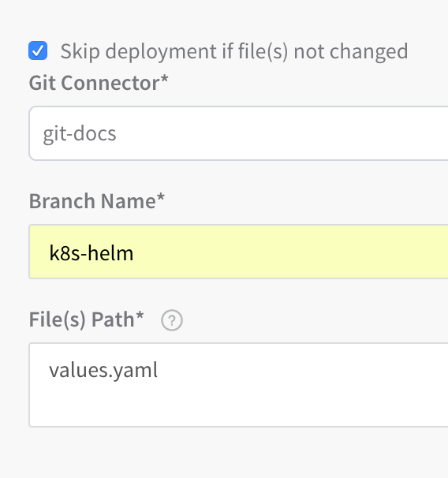
Task: Click the circled question mark icon
Action: click(172, 320)
